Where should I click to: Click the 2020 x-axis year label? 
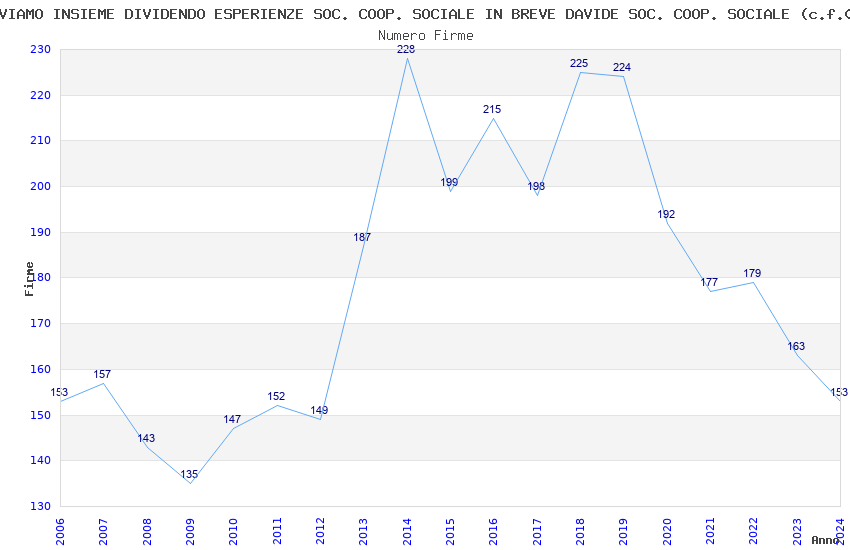[x=667, y=531]
